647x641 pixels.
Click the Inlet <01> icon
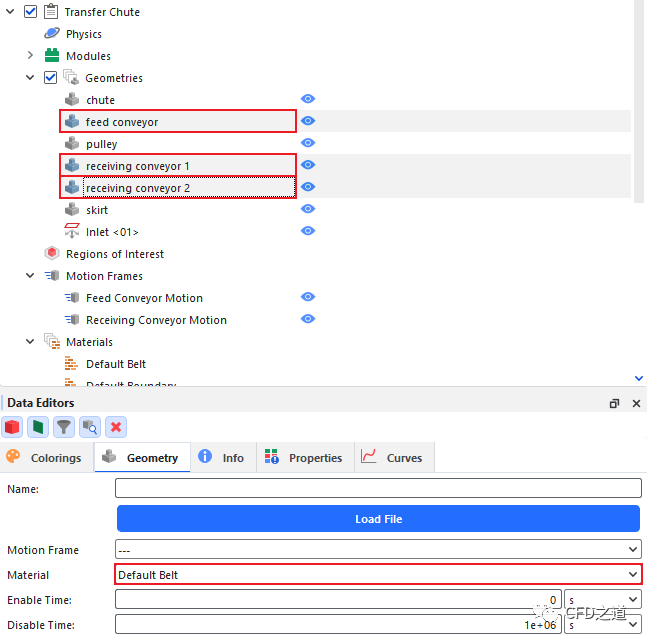72,231
